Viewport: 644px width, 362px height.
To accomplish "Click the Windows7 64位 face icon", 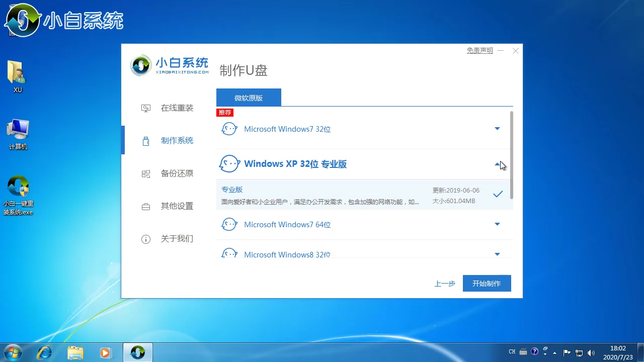I will point(229,225).
